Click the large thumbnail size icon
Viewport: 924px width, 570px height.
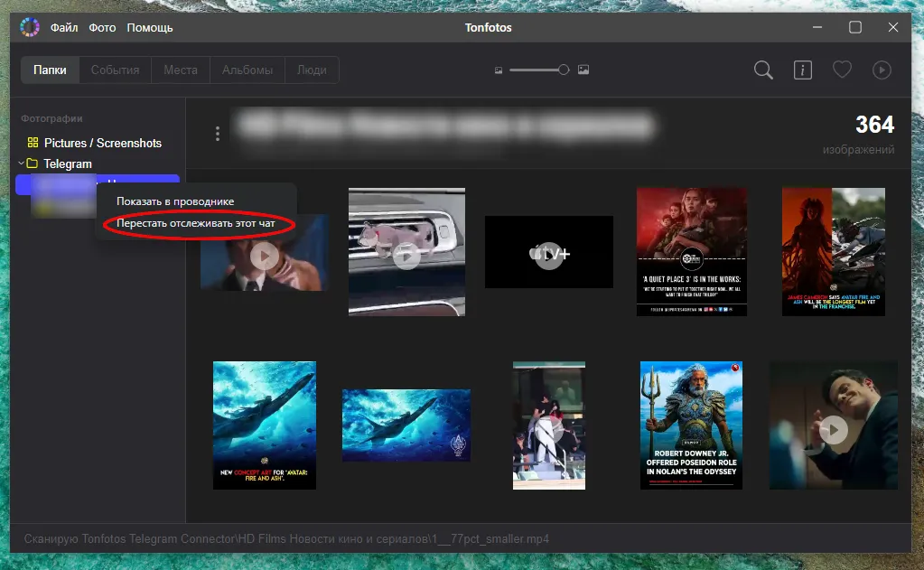tap(583, 70)
